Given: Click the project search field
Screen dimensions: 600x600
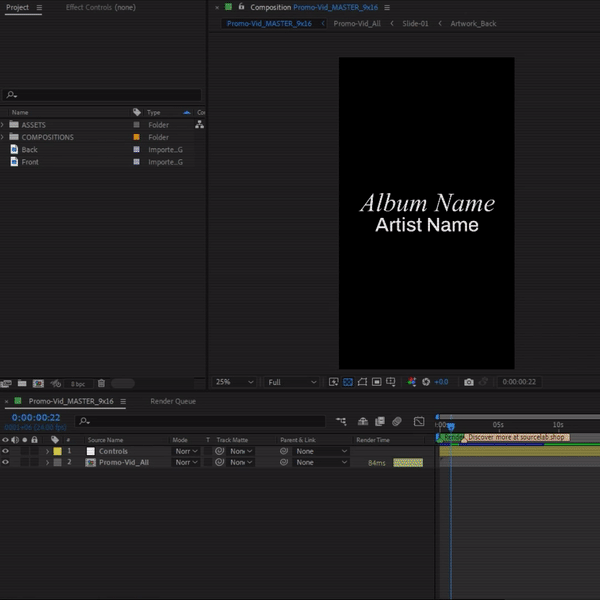Looking at the screenshot, I should pos(100,95).
